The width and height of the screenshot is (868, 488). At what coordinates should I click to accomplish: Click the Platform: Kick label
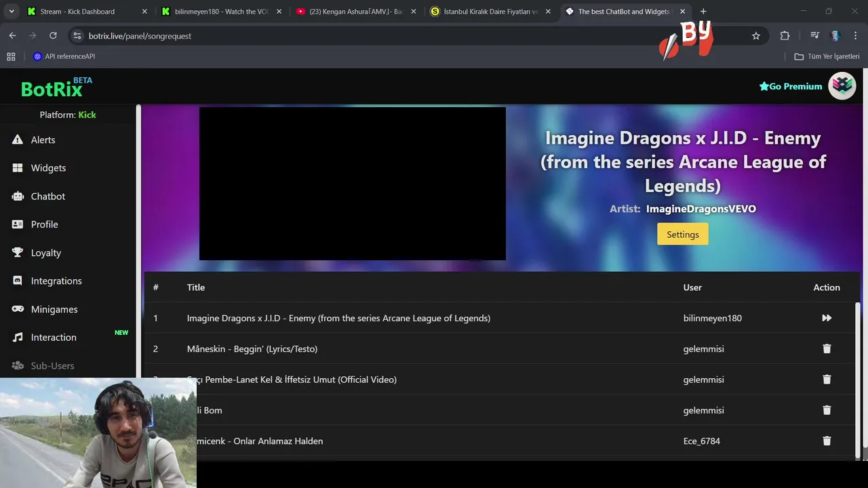[x=68, y=115]
